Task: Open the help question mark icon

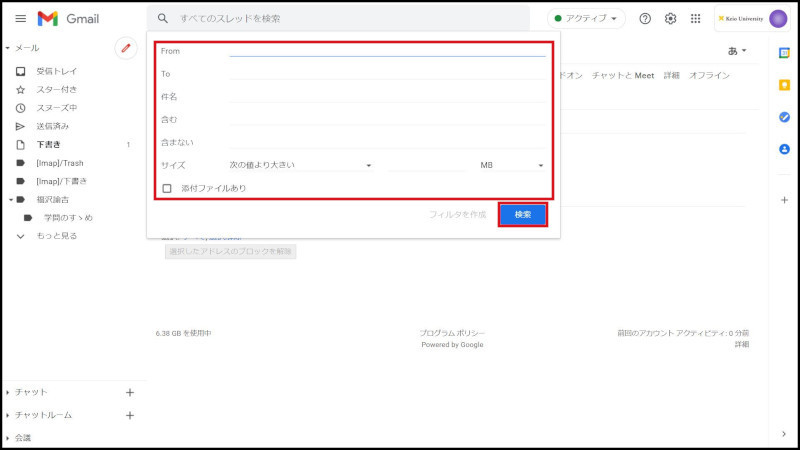Action: [x=645, y=19]
